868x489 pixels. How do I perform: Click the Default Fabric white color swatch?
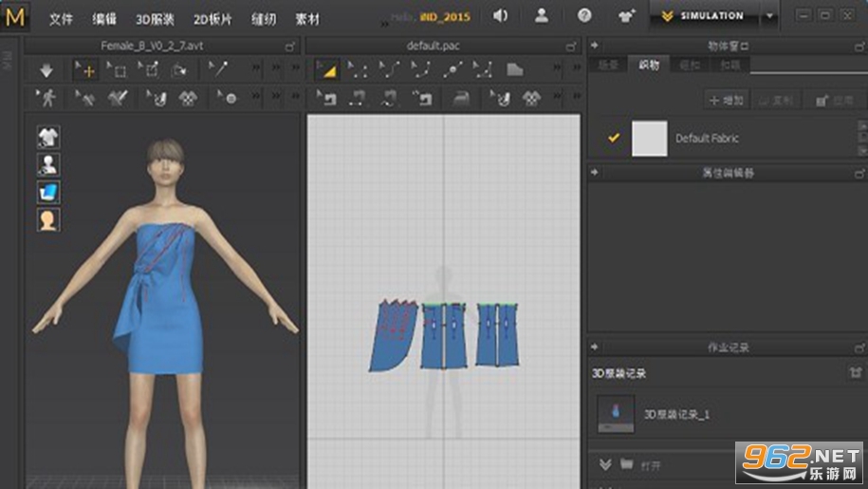pyautogui.click(x=649, y=138)
